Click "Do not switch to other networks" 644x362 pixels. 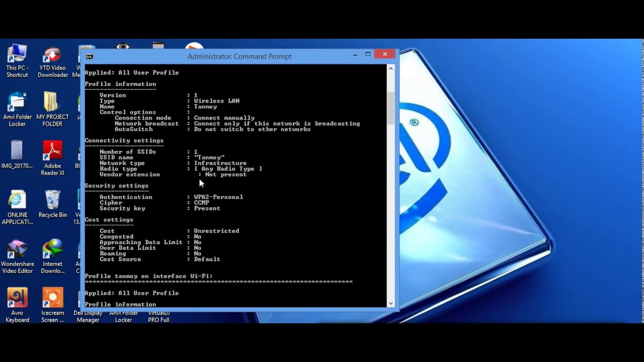[x=252, y=129]
